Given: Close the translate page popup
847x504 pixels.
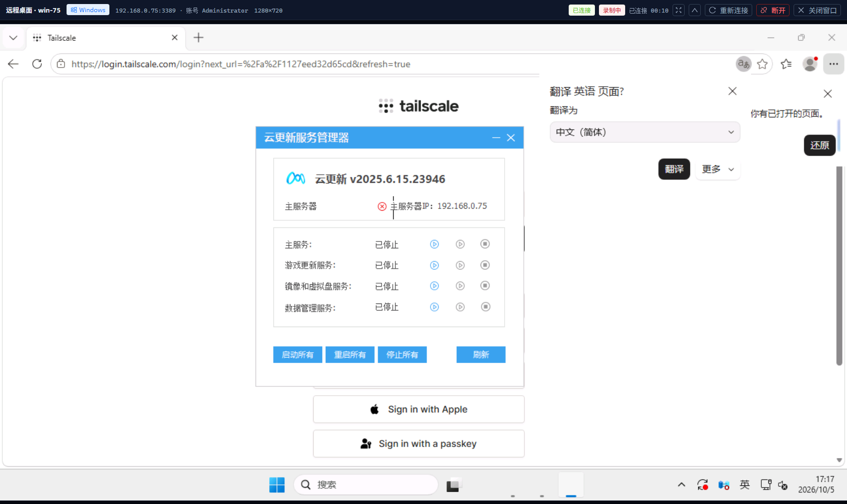Looking at the screenshot, I should pyautogui.click(x=733, y=91).
